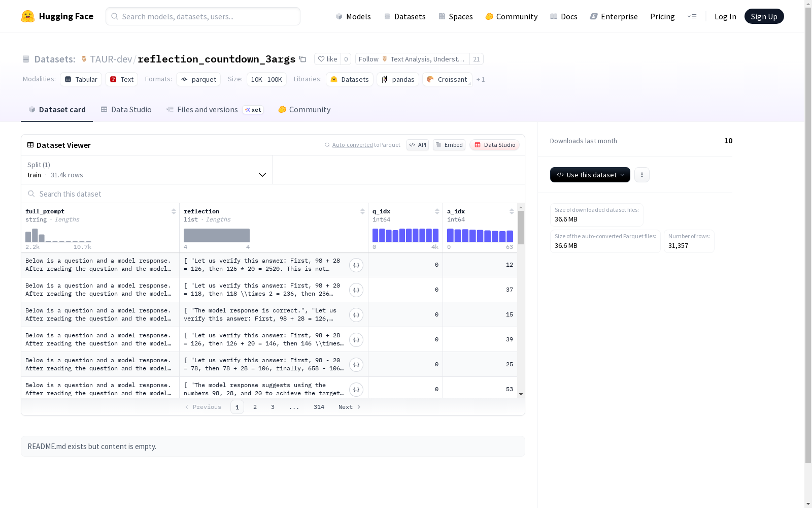Sort by the full_prompt column arrows
This screenshot has height=508, width=812.
(174, 211)
